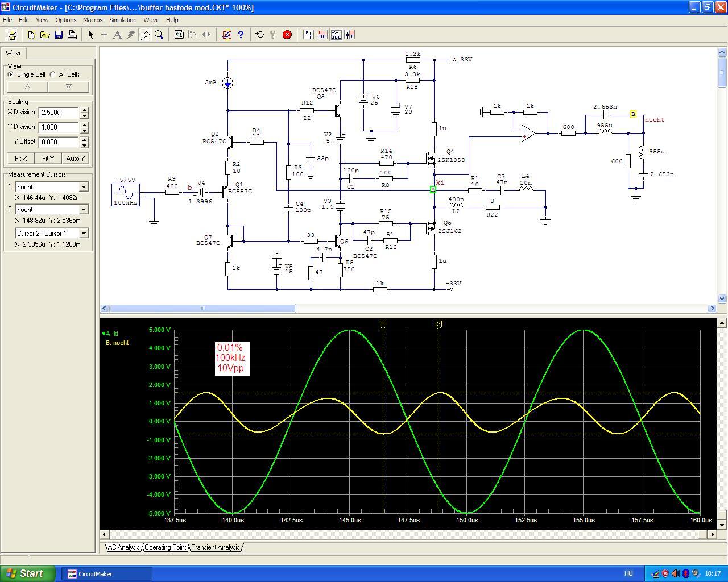Viewport: 728px width, 582px height.
Task: Create new document from toolbar
Action: coord(31,35)
